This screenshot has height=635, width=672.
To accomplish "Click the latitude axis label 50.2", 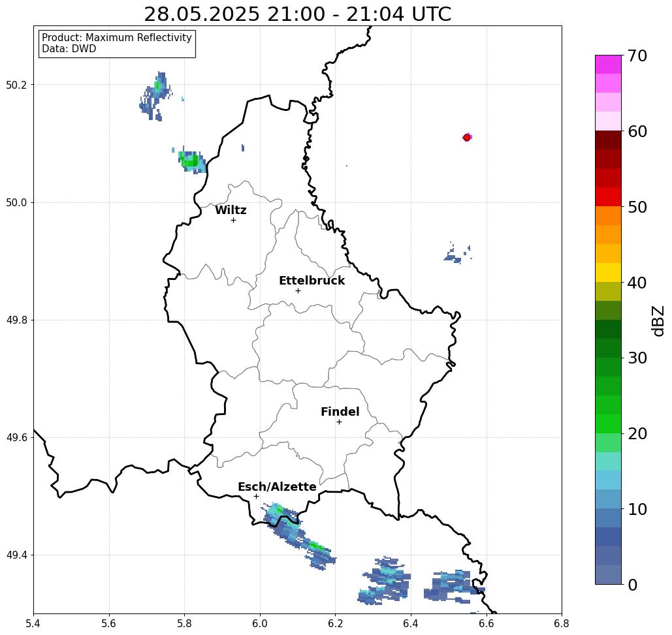I will point(16,85).
